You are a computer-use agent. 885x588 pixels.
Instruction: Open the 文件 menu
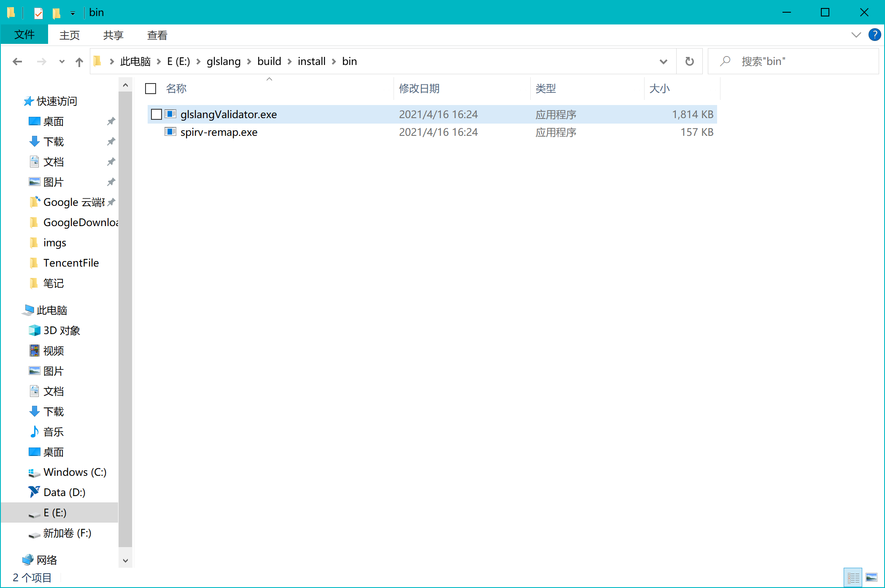pyautogui.click(x=24, y=35)
